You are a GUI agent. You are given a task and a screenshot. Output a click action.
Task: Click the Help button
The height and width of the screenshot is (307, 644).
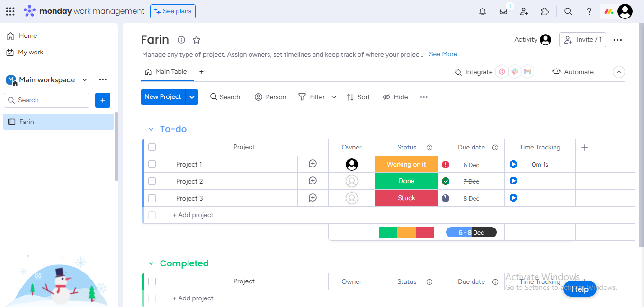point(580,289)
